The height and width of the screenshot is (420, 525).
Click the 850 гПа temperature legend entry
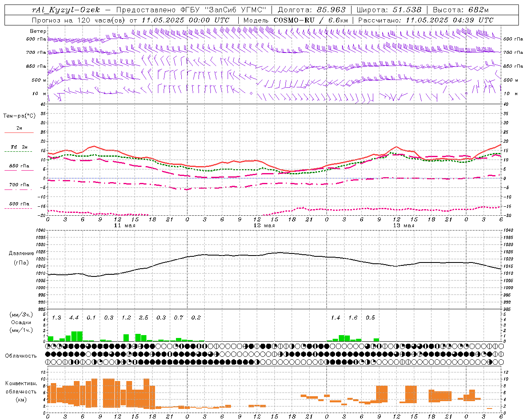point(19,166)
